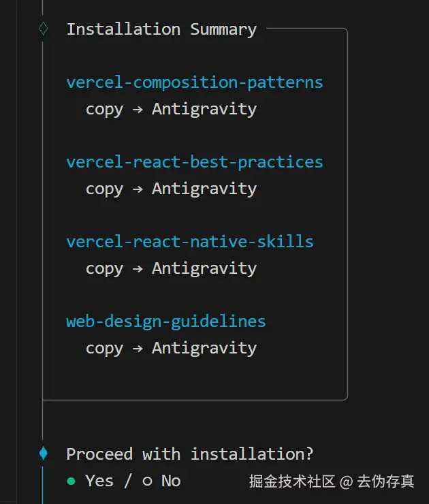Choose the No text option
The width and height of the screenshot is (429, 504).
coord(171,481)
